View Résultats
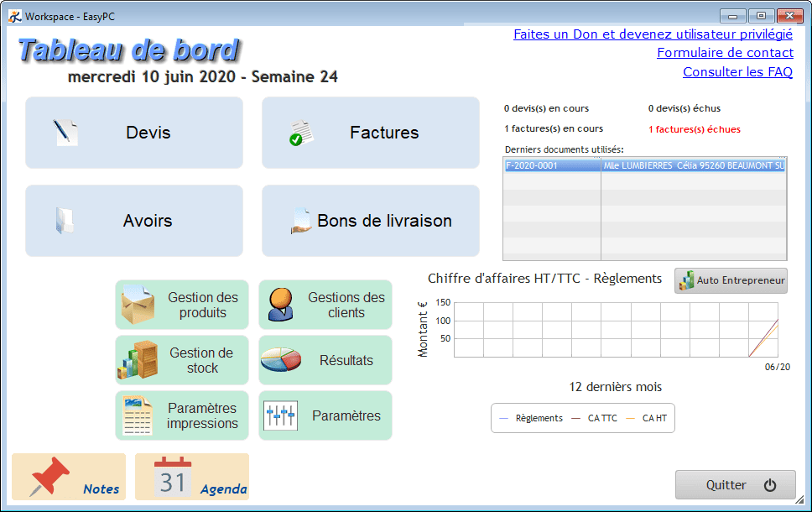Image resolution: width=812 pixels, height=512 pixels. coord(325,360)
